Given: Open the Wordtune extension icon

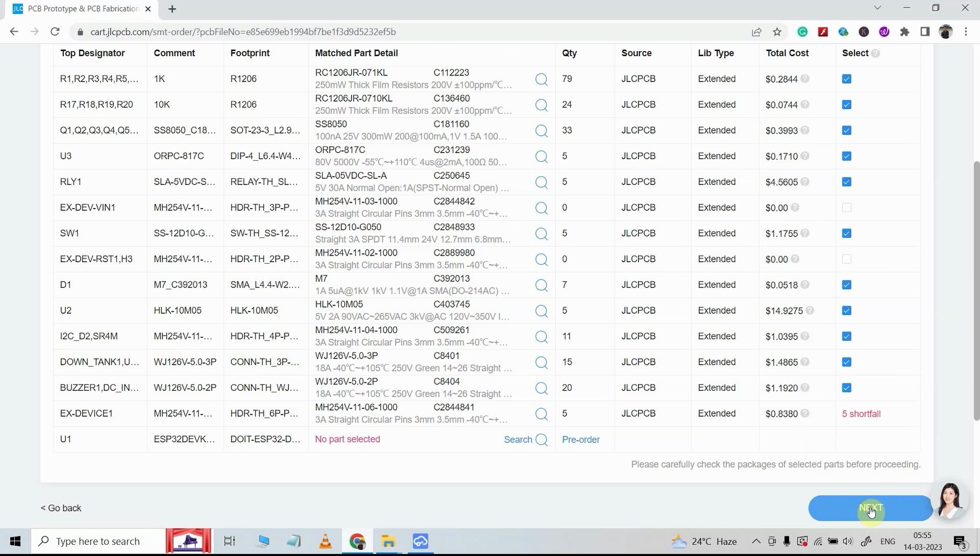Looking at the screenshot, I should point(884,32).
